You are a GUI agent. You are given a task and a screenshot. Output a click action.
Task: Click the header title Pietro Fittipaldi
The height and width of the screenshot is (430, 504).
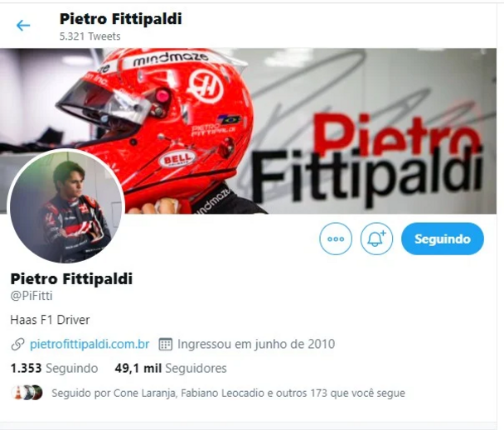tap(120, 18)
